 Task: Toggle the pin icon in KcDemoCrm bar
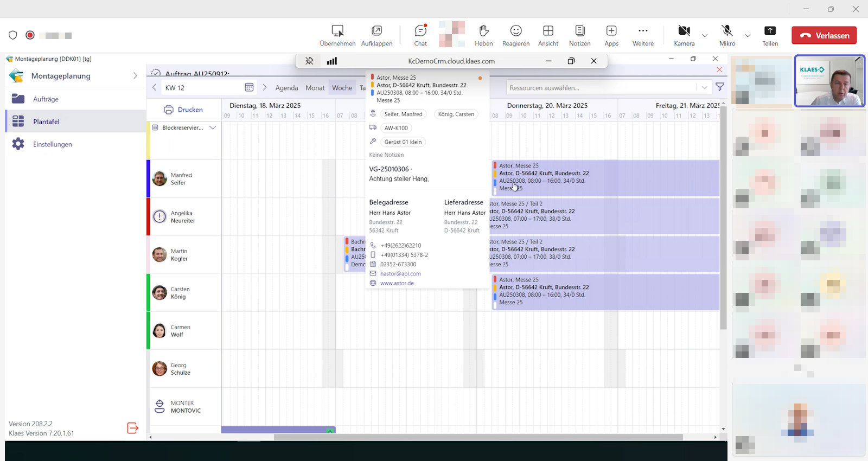(309, 61)
